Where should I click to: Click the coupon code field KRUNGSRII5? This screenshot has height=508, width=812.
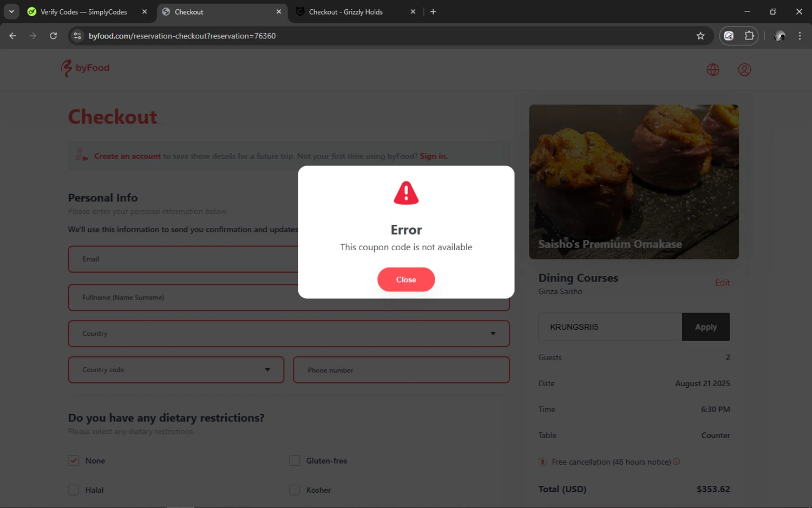coord(610,327)
